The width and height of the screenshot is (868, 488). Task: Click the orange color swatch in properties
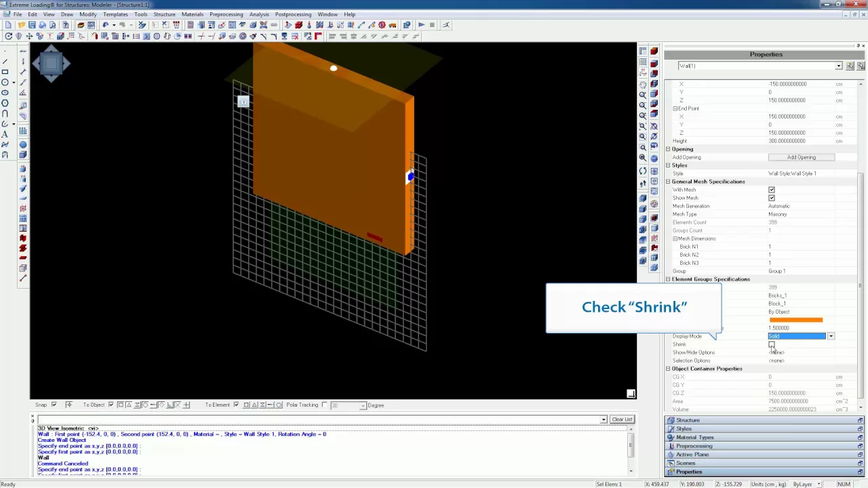[795, 320]
